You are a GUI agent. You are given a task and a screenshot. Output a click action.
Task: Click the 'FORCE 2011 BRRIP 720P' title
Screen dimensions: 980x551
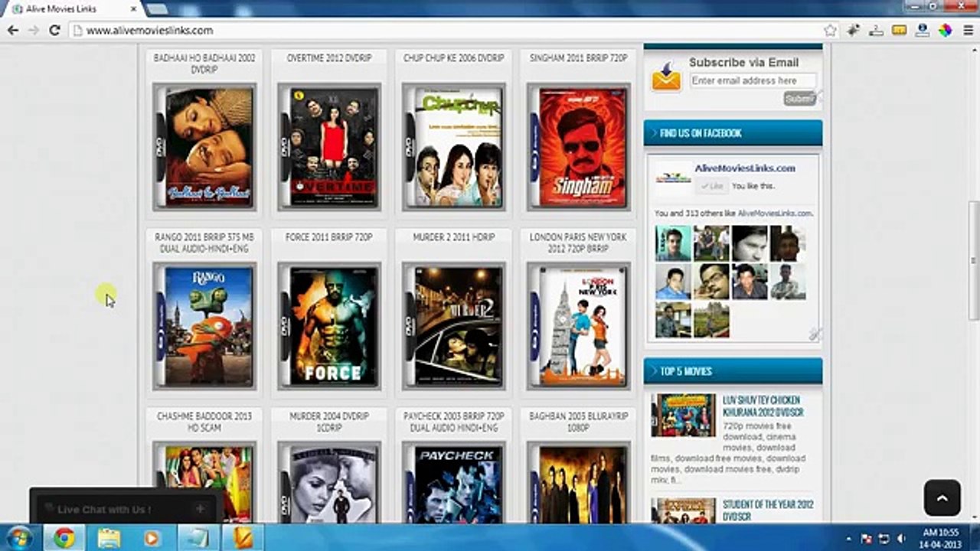[x=329, y=237]
